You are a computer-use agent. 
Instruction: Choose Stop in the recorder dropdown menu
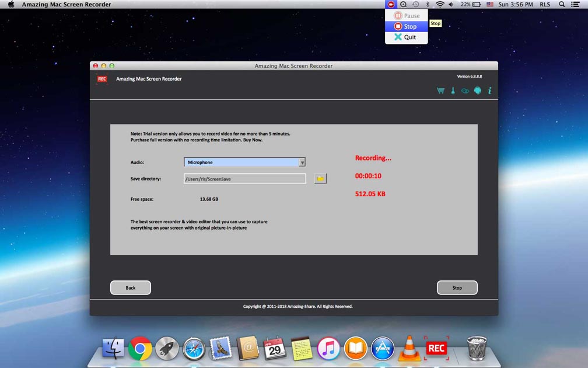407,26
